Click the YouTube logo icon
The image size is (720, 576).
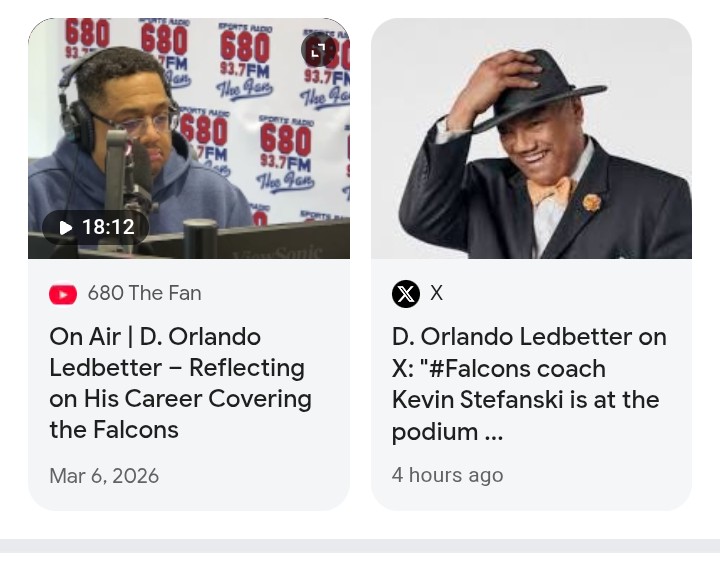coord(63,294)
